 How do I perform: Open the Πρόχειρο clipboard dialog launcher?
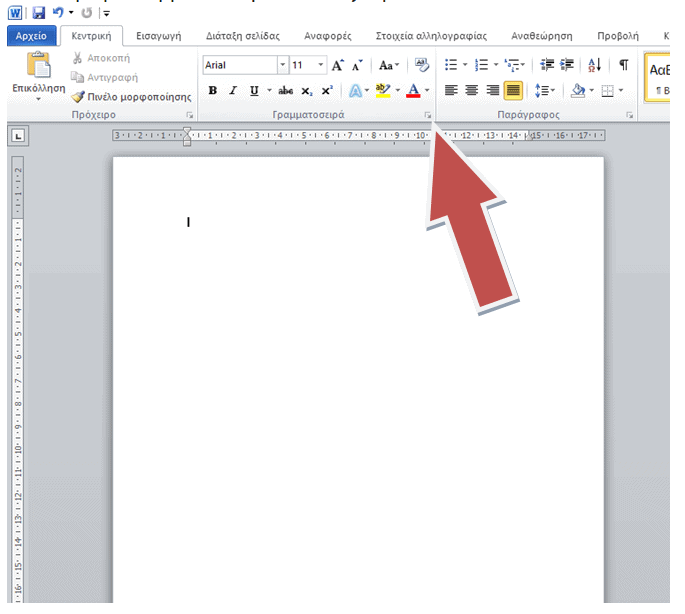click(x=190, y=115)
